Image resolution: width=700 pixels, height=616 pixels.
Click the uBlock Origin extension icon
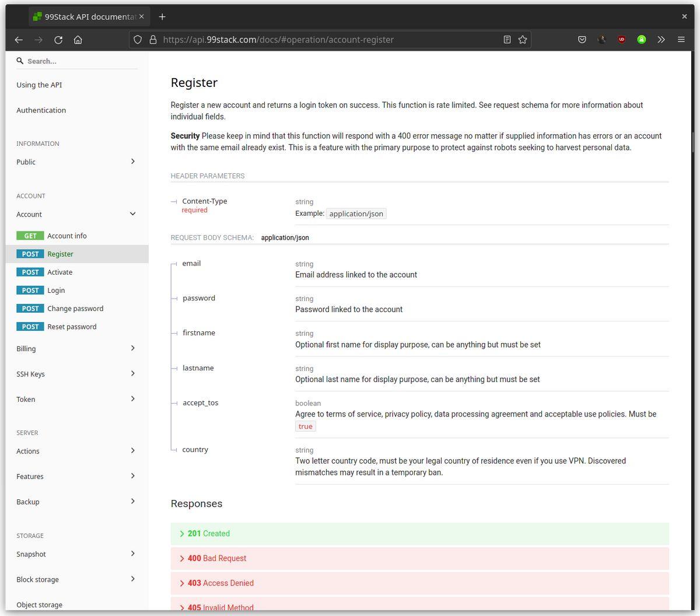coord(622,40)
